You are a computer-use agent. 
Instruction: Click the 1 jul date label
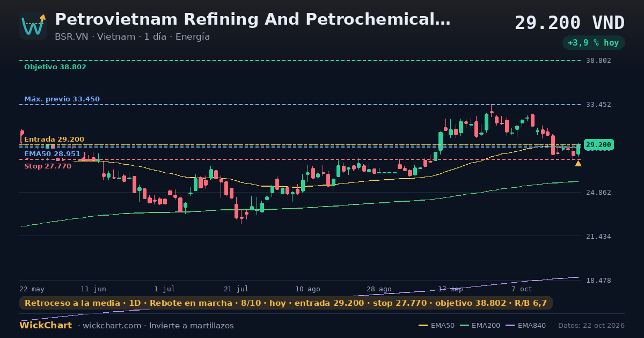(x=165, y=289)
